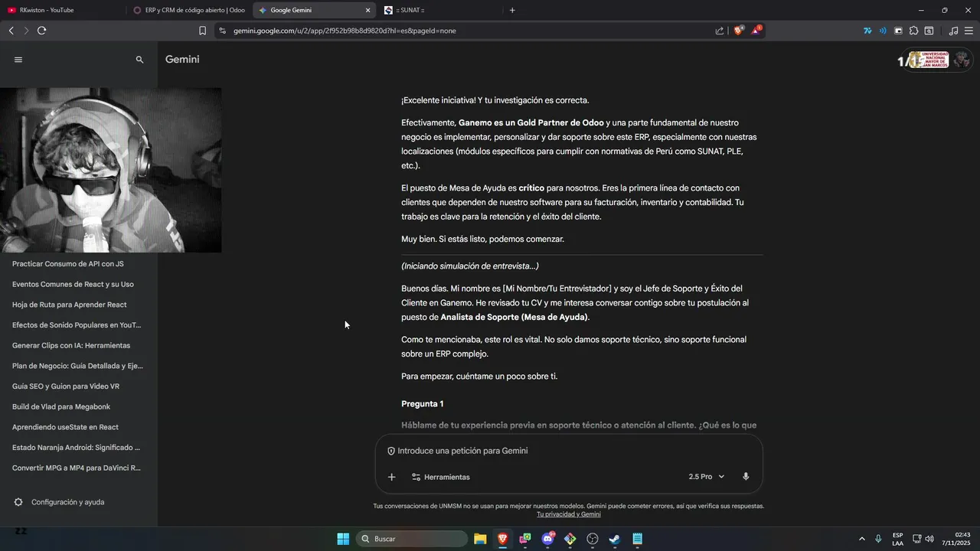Open the volume speaker tray icon
The height and width of the screenshot is (551, 980).
click(929, 539)
